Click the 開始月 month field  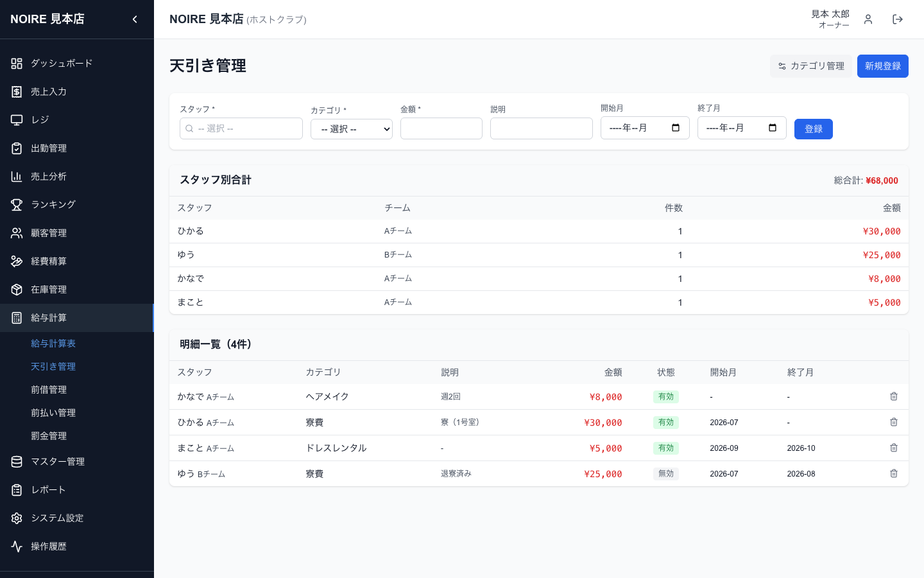pos(645,128)
